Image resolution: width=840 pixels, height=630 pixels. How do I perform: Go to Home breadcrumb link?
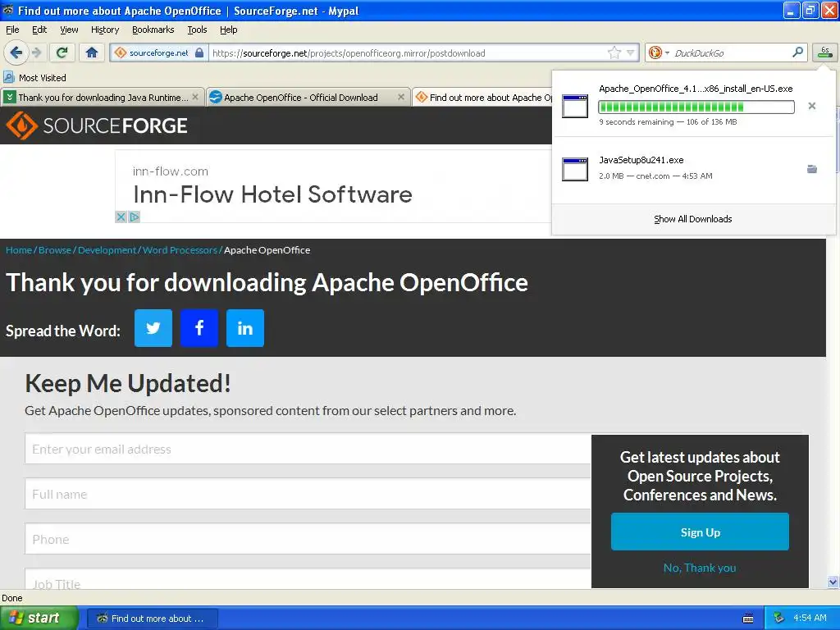point(19,250)
